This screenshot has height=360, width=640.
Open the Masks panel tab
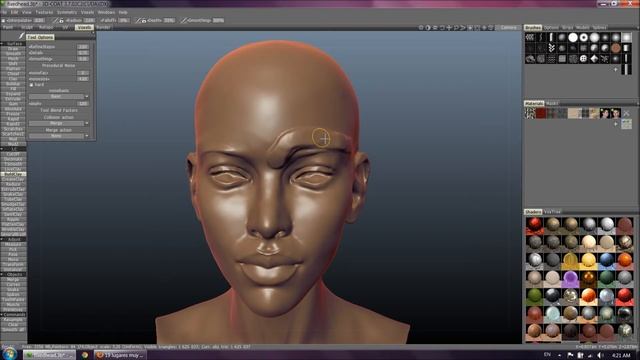pyautogui.click(x=552, y=103)
